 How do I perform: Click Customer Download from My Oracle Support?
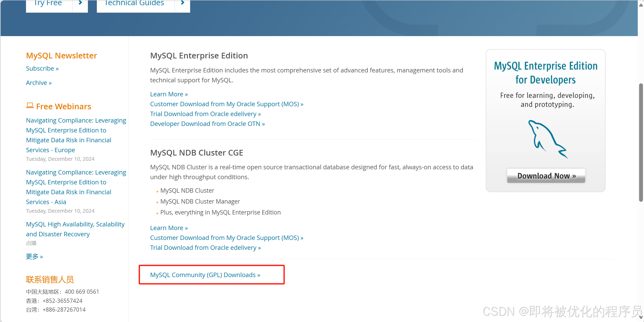(226, 104)
